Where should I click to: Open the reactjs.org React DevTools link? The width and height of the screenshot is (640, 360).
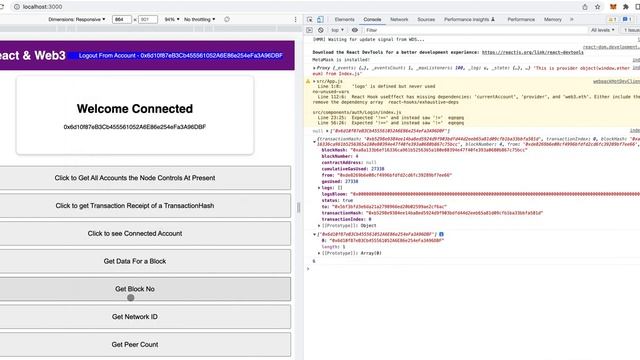click(x=532, y=52)
